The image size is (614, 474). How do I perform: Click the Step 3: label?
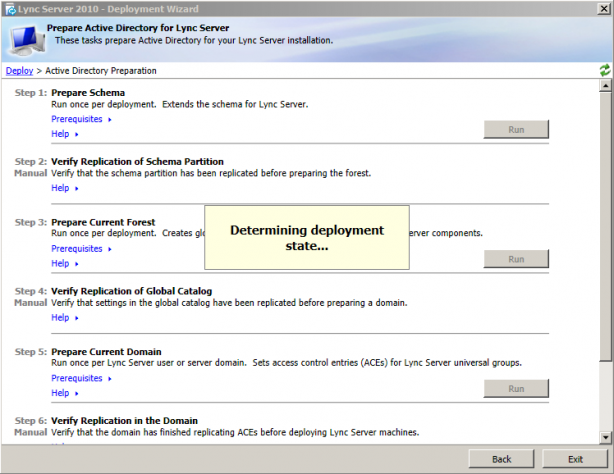pyautogui.click(x=31, y=223)
